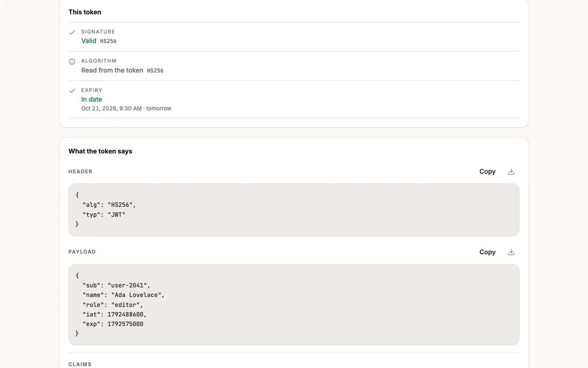Viewport: 588px width, 368px height.
Task: Click the payload JSON code block
Action: pos(294,304)
